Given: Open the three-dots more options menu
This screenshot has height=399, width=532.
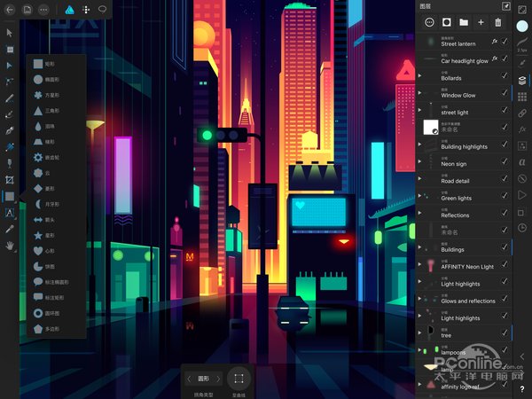Looking at the screenshot, I should (x=43, y=10).
